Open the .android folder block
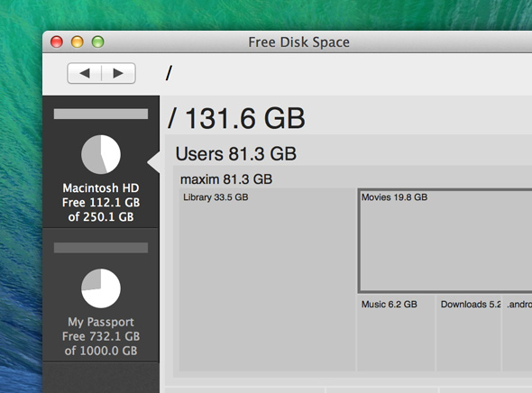The height and width of the screenshot is (393, 532). tap(518, 333)
